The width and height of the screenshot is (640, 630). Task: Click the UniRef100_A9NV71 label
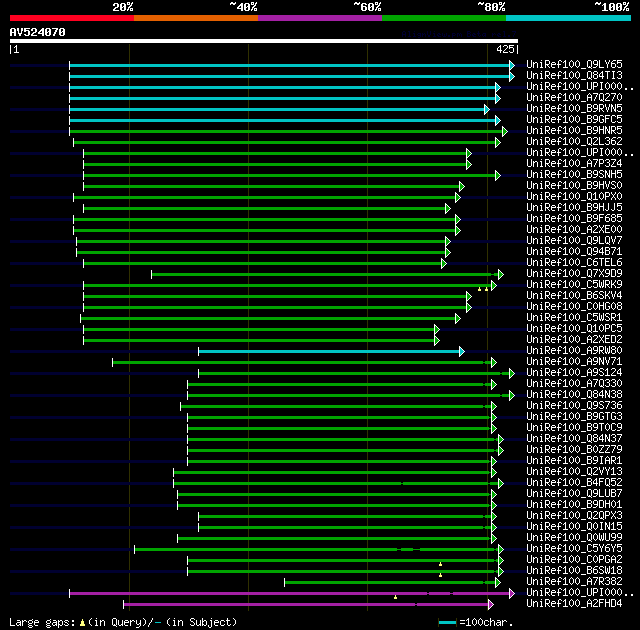[574, 362]
